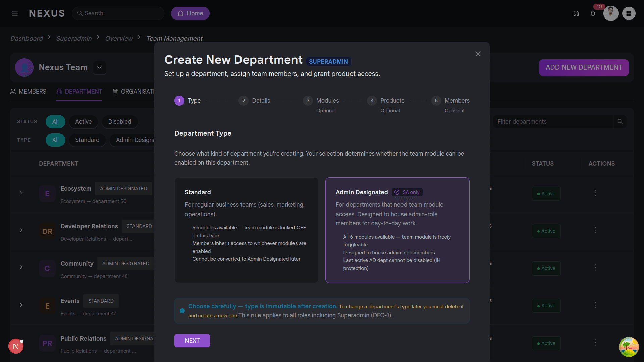Open the apps grid icon

(629, 13)
